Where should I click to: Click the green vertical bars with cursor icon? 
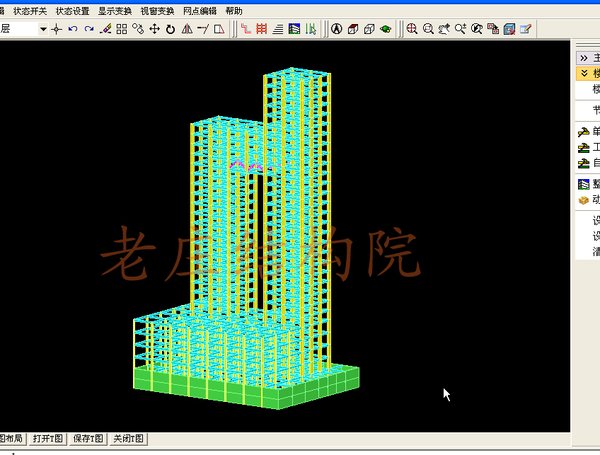[x=311, y=29]
